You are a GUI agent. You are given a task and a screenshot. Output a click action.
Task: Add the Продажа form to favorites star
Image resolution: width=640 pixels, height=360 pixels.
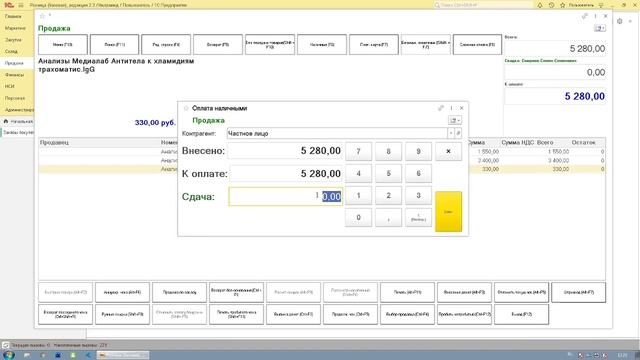point(42,16)
